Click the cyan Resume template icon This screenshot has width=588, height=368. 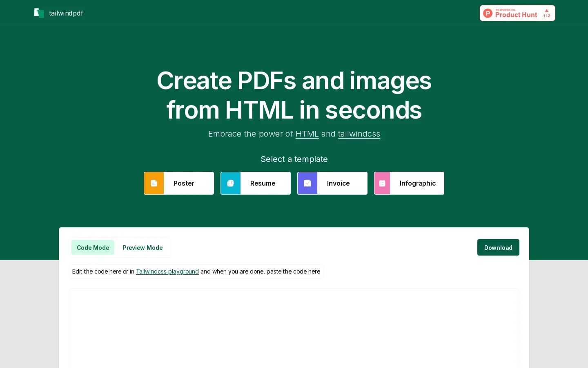[x=231, y=183]
